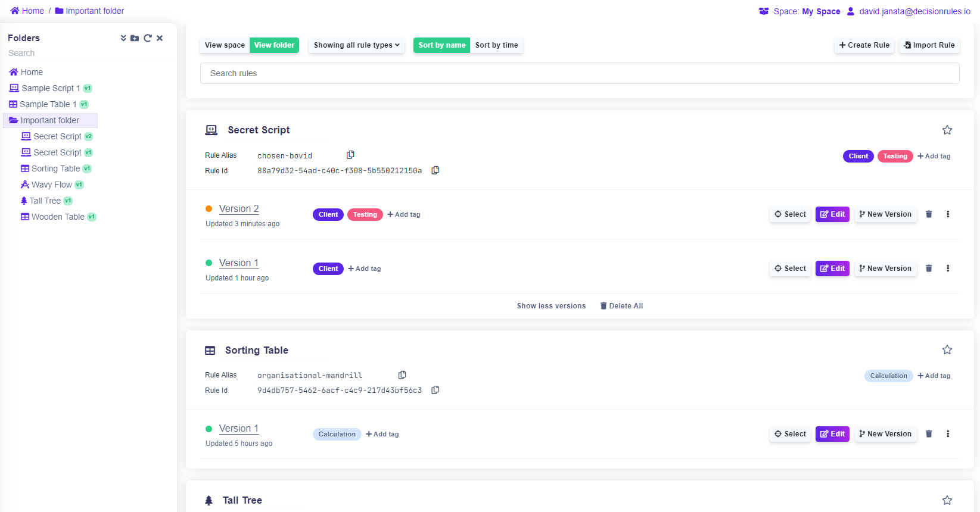Open Wavy Flow in the folder tree

[x=52, y=185]
